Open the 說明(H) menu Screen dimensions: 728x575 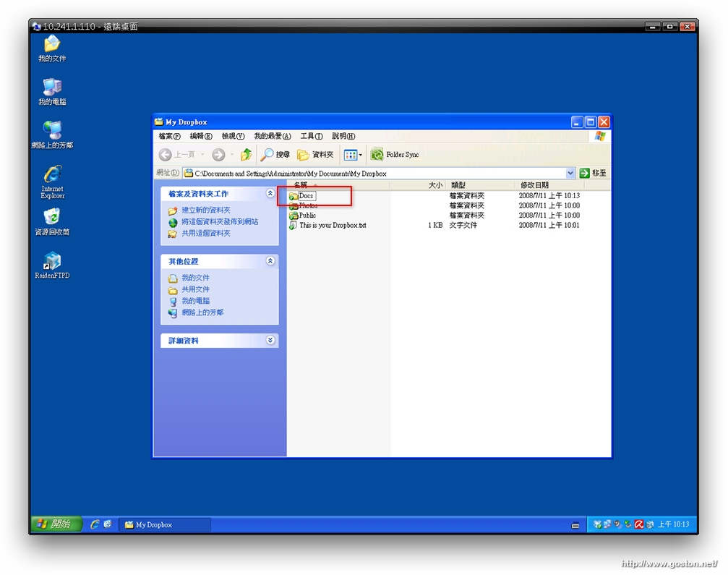(x=343, y=136)
